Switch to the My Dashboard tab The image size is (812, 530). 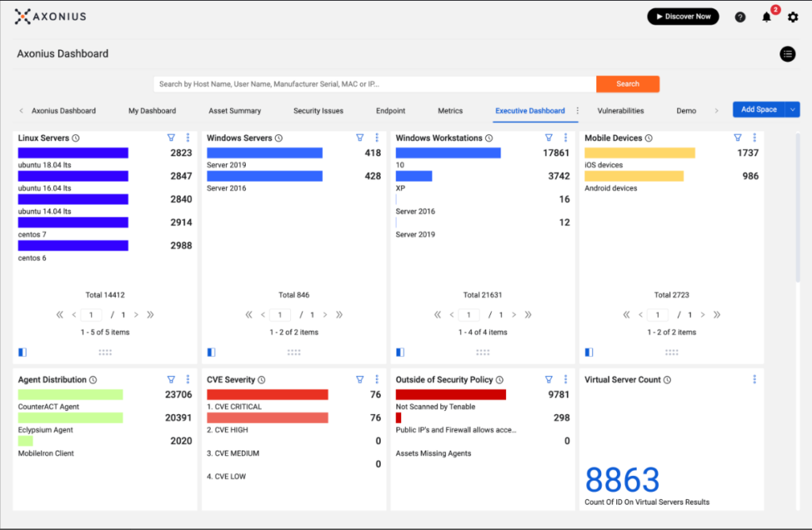click(x=152, y=111)
